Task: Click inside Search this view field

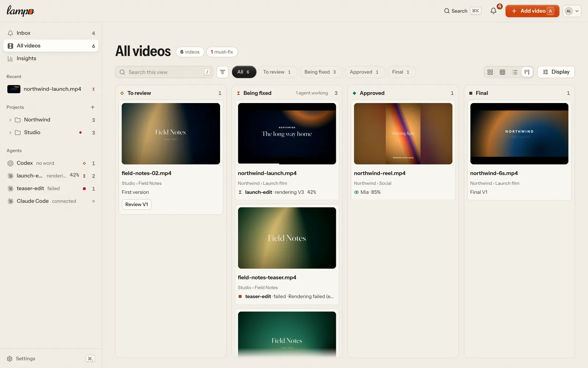Action: (164, 72)
